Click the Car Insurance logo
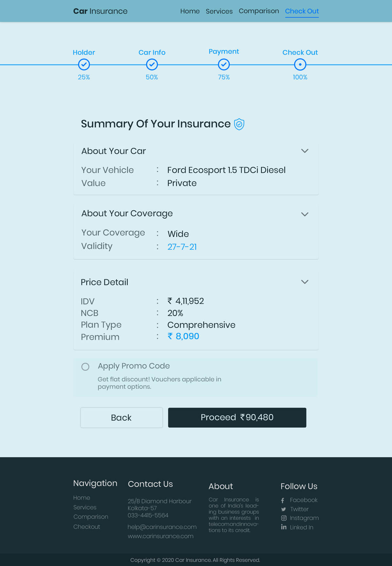This screenshot has width=392, height=566. pos(100,11)
